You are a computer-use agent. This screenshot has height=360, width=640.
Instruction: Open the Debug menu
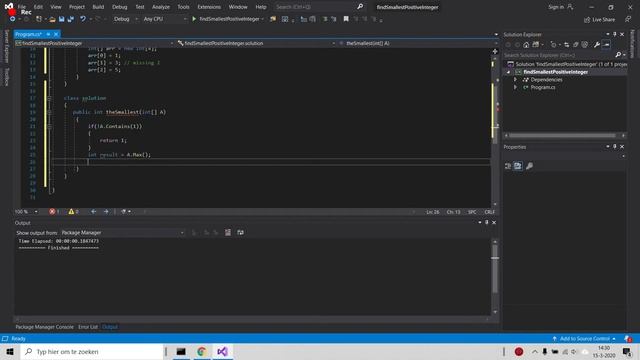point(120,7)
